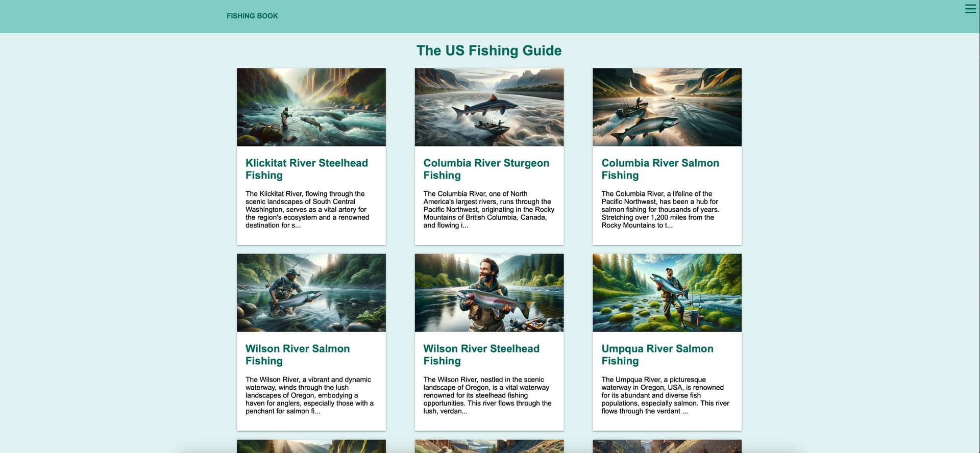Viewport: 980px width, 453px height.
Task: Select the Columbia River Sturgeon description text
Action: (x=489, y=209)
